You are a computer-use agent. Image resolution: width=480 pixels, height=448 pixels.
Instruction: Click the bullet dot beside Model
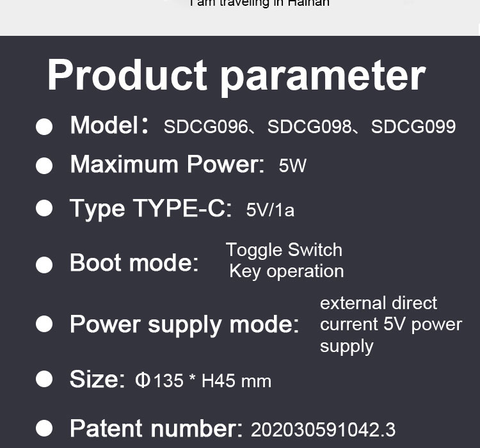44,127
